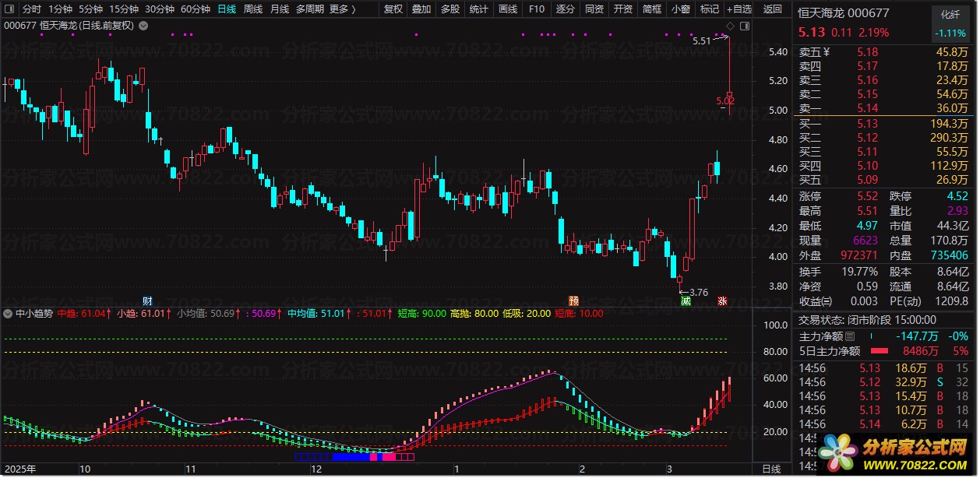Click the 交易状态 闭市阶段 status line

click(x=868, y=320)
